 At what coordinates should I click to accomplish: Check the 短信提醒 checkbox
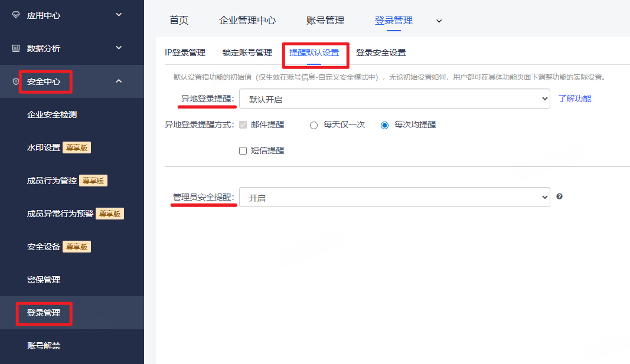[243, 150]
